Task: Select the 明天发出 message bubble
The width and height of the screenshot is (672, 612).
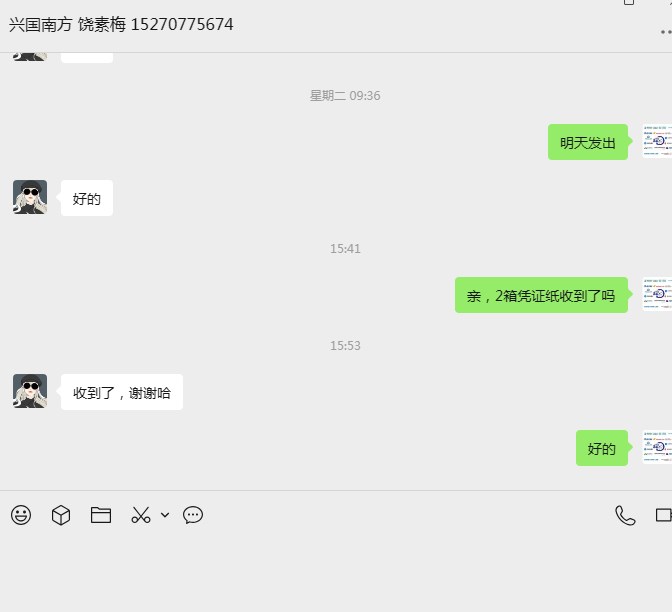Action: (588, 142)
